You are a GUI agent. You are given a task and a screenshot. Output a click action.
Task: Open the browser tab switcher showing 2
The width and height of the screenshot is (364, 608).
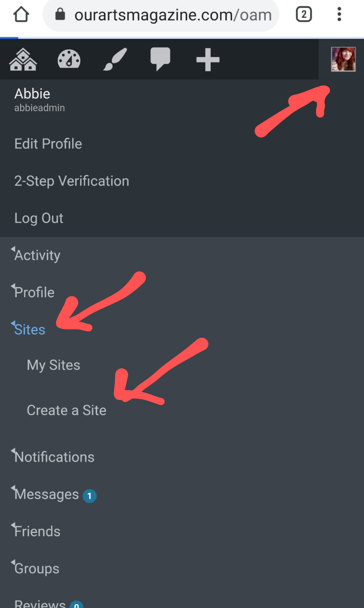click(304, 14)
